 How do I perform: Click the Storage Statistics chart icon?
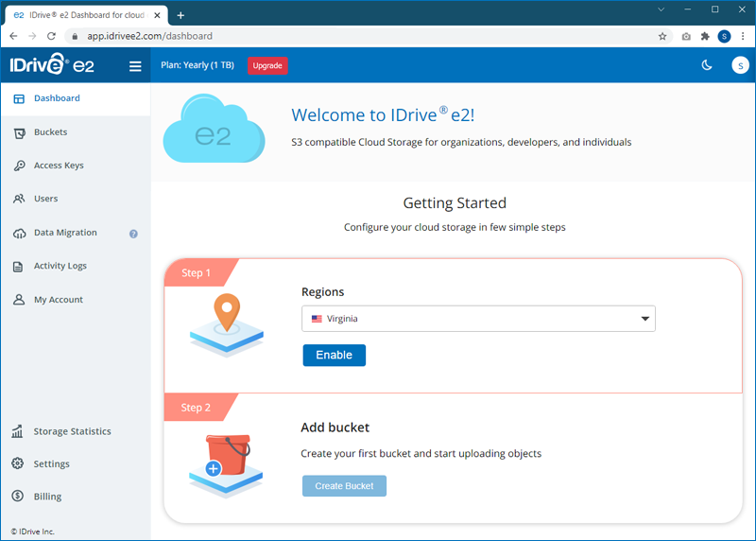coord(17,431)
